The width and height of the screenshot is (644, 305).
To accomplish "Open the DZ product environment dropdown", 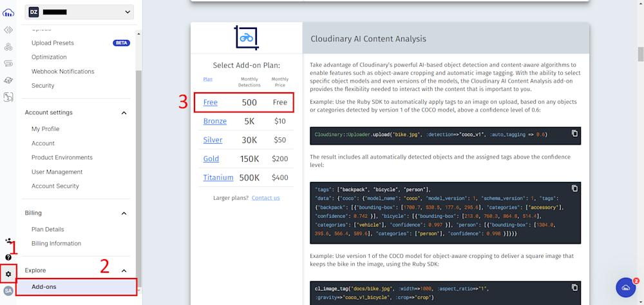I will 79,12.
